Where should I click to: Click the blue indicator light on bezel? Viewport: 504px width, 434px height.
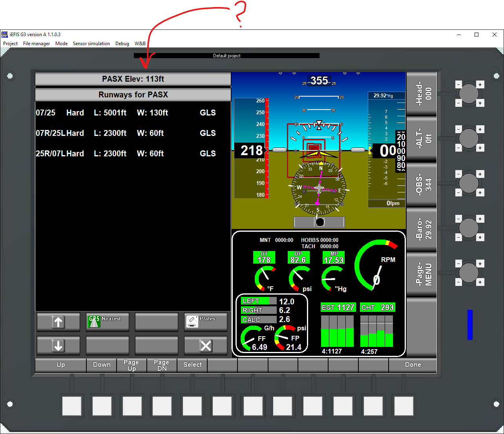(470, 324)
